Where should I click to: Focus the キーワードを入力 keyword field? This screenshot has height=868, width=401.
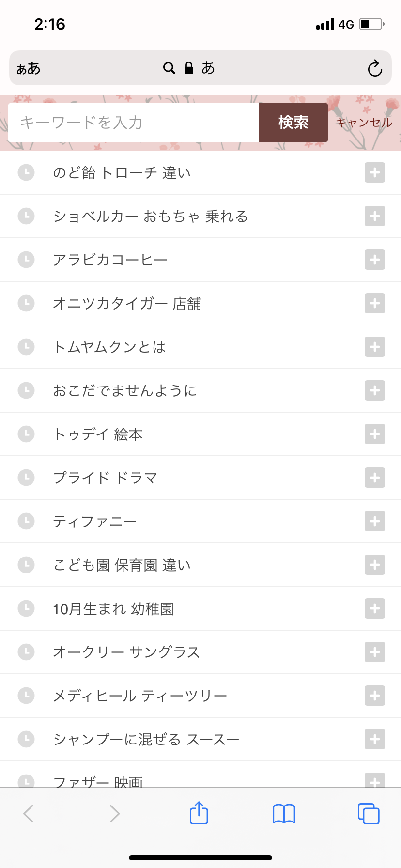point(133,123)
